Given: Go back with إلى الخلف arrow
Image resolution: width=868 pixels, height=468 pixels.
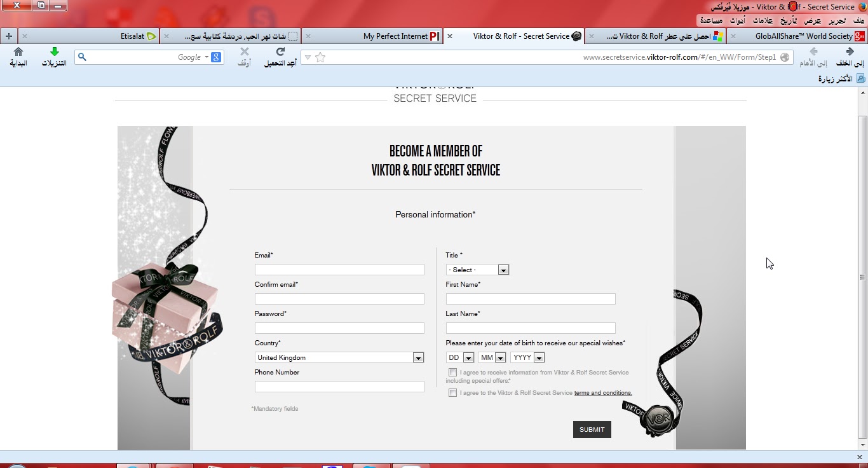Looking at the screenshot, I should coord(850,52).
